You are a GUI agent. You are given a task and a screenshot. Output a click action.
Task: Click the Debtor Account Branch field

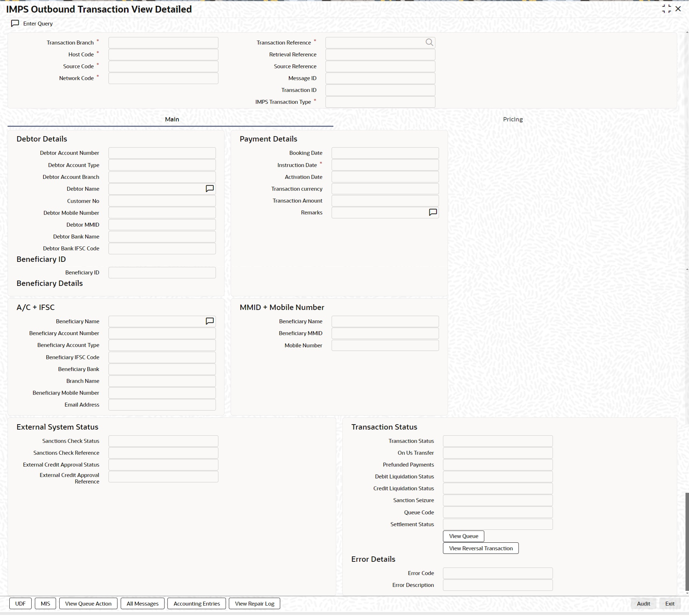click(x=162, y=177)
